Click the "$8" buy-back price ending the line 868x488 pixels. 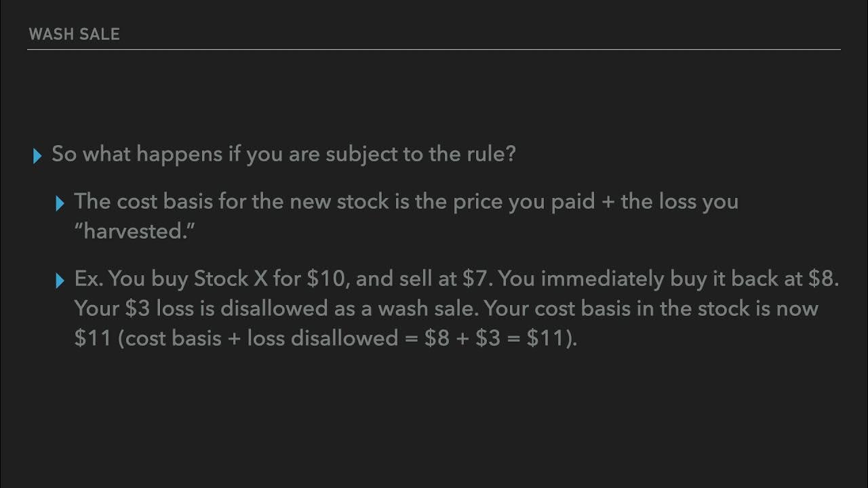(823, 279)
